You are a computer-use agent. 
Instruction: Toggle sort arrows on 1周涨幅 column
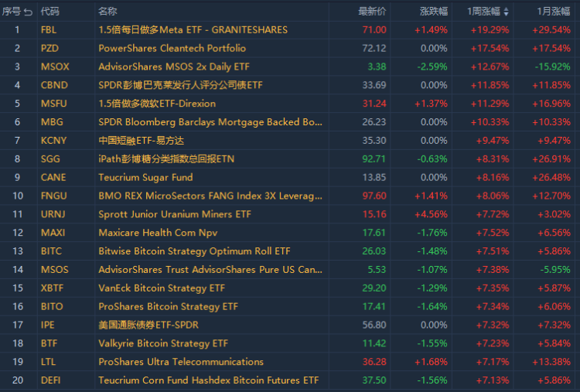506,12
